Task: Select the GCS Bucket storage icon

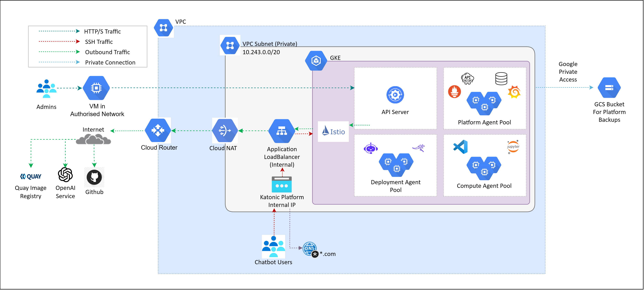Action: [x=609, y=88]
